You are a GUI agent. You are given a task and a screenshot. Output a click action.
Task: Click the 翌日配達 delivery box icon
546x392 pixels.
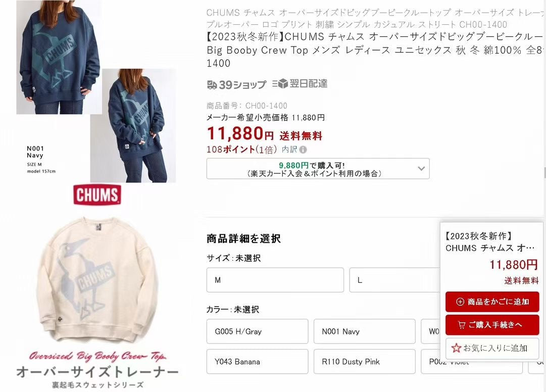click(280, 83)
